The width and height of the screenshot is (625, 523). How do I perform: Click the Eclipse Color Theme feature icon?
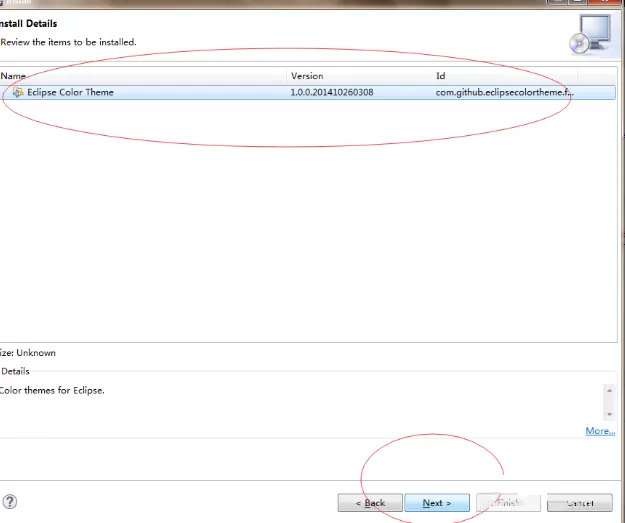click(18, 92)
